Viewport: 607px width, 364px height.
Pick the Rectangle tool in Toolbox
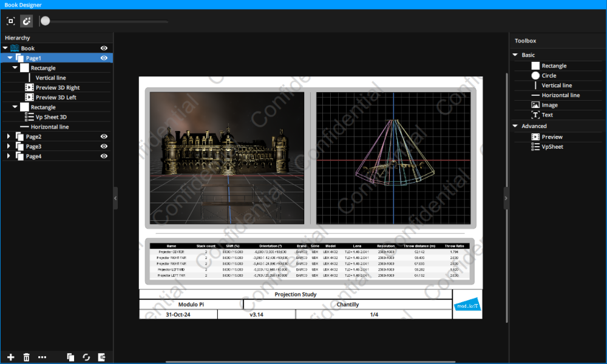click(x=554, y=66)
